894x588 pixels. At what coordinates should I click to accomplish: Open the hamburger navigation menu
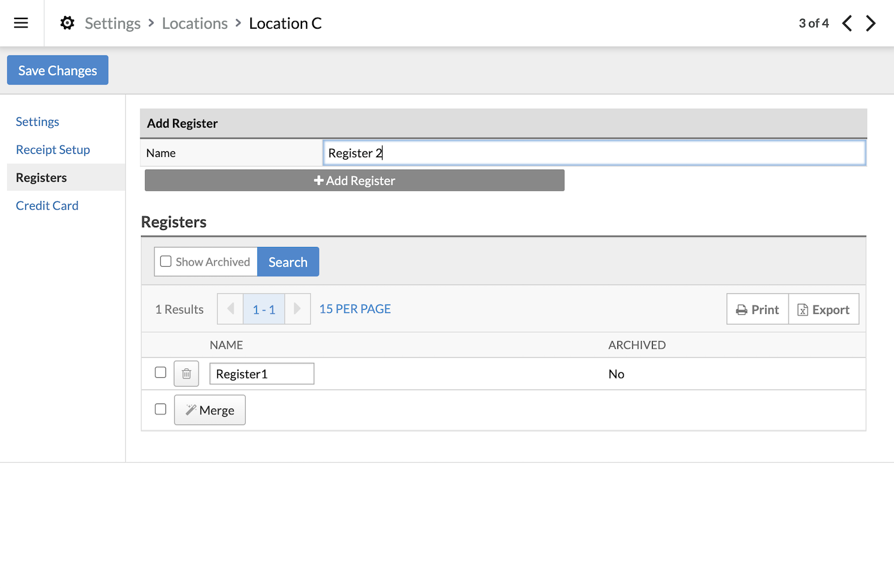coord(20,23)
